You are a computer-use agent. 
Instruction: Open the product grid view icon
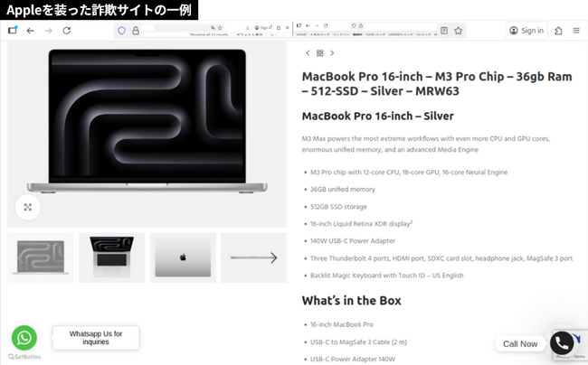[x=319, y=53]
